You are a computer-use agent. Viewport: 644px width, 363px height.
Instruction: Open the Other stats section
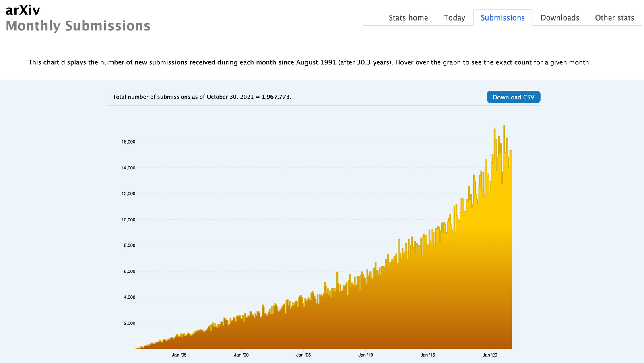[x=614, y=18]
